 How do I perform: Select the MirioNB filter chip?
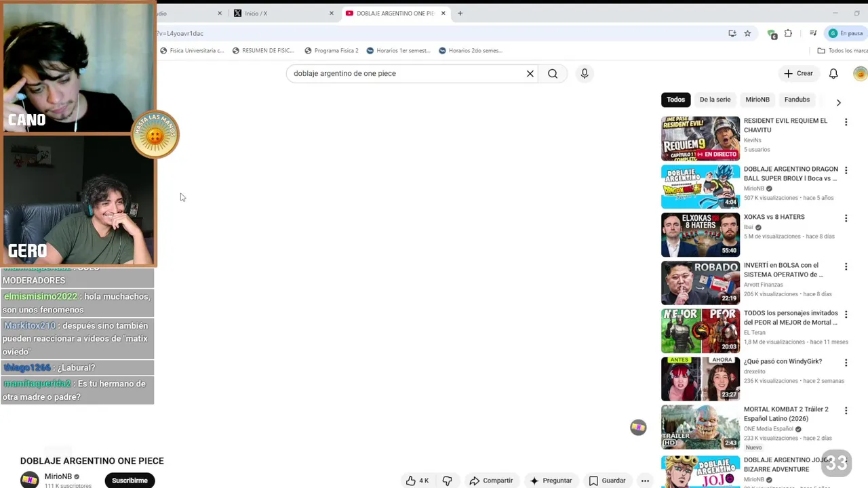click(757, 100)
